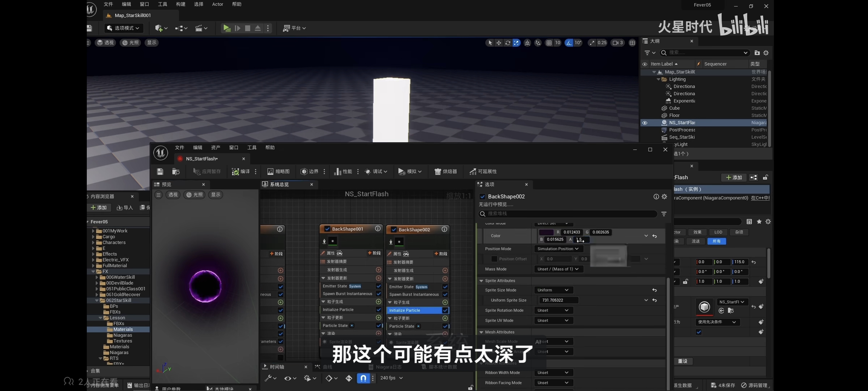The image size is (868, 391).
Task: Click the Color preview swatch
Action: coord(546,232)
